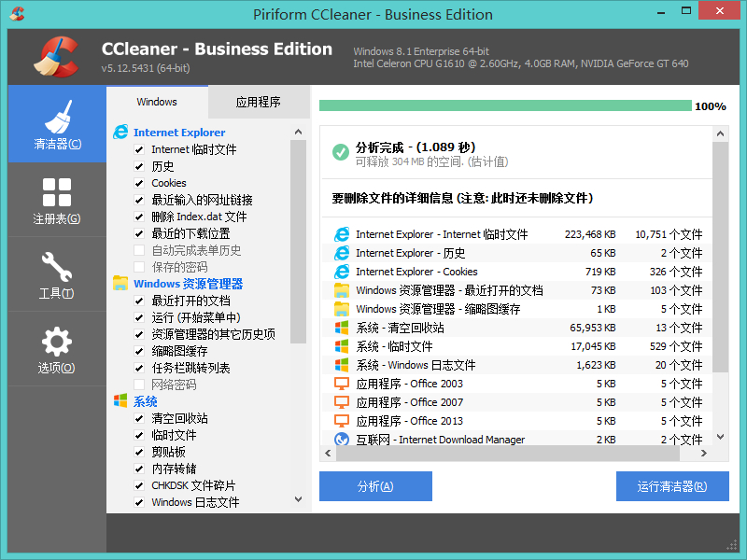
Task: Maximize the CCleaner window
Action: (x=686, y=11)
